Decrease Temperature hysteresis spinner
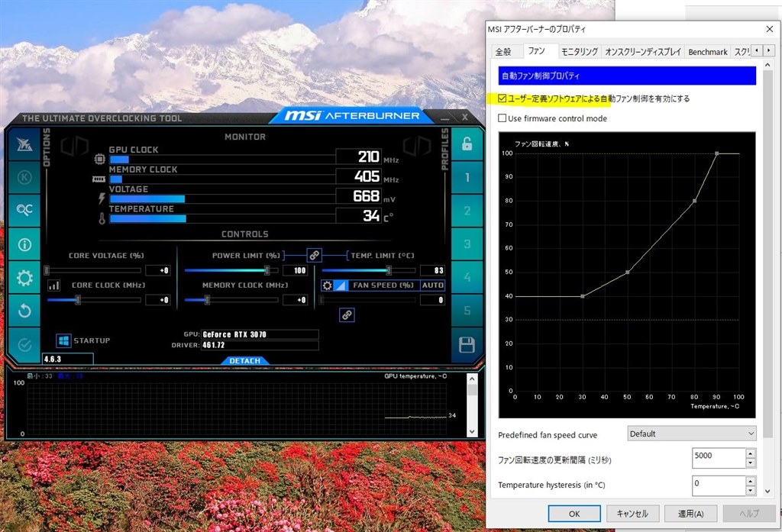This screenshot has height=532, width=782. (750, 491)
